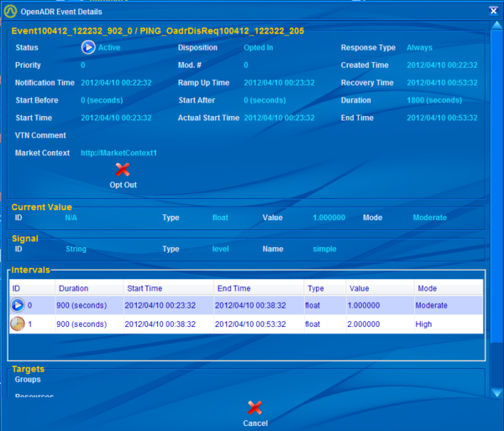The image size is (504, 431).
Task: Click the Signal ID String value
Action: [76, 249]
